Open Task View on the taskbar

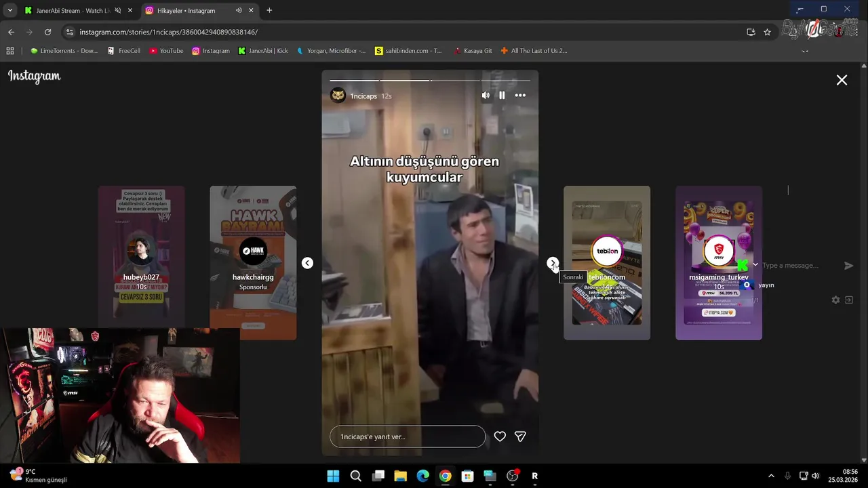[378, 476]
